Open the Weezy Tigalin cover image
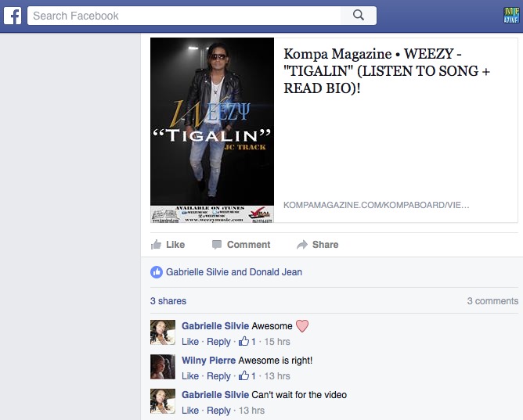 coord(212,130)
